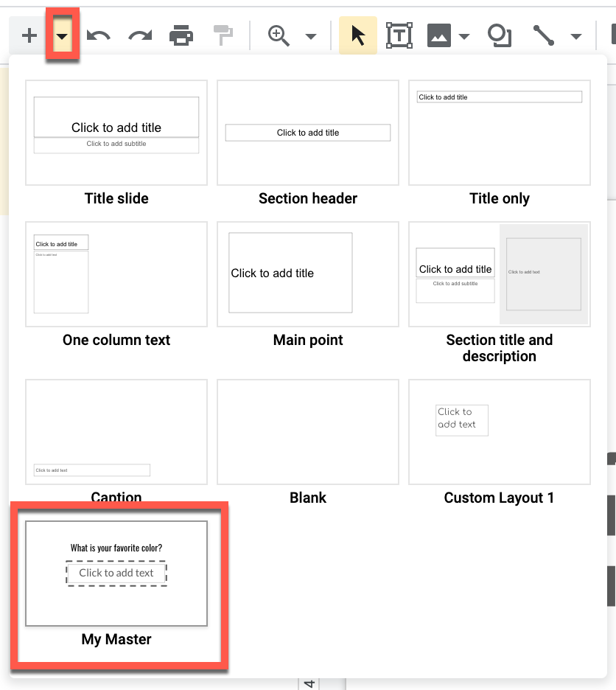Select the Shape tool

tap(499, 35)
